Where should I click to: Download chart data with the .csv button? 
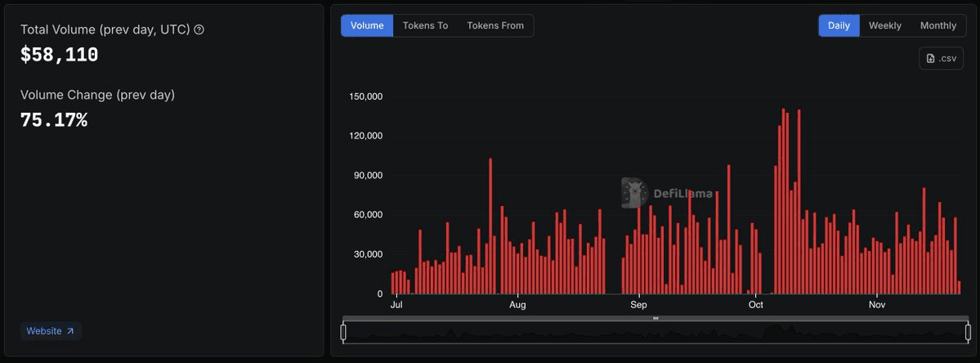(941, 58)
